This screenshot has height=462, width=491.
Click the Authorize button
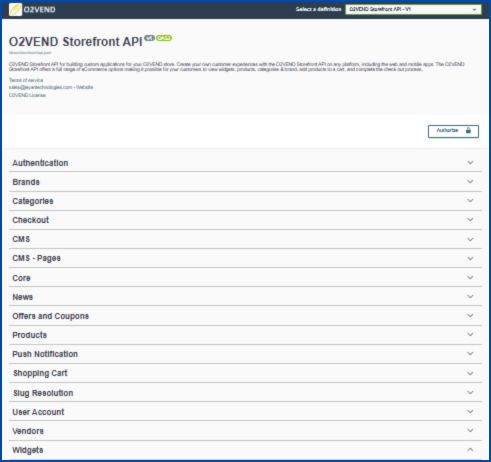click(x=453, y=131)
